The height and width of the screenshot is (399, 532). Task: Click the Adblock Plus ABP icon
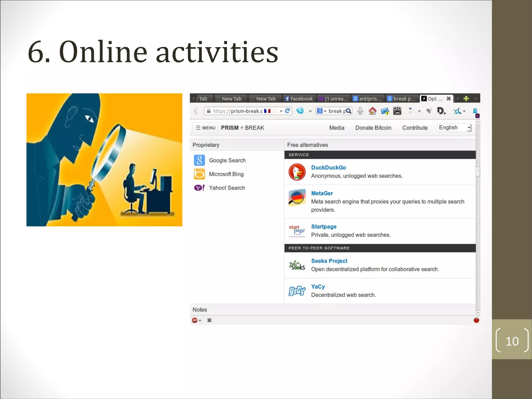point(195,320)
